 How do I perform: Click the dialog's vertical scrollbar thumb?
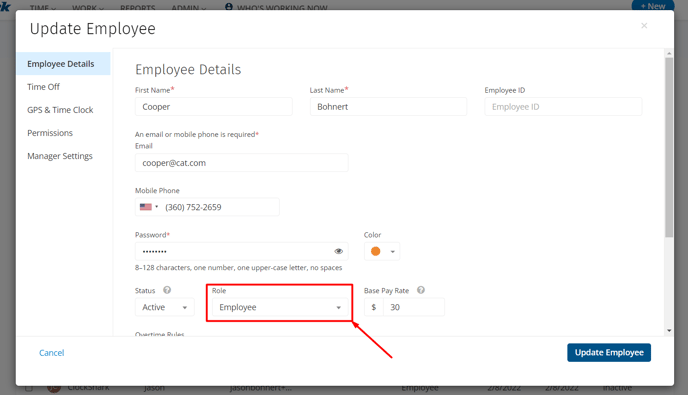pos(669,147)
